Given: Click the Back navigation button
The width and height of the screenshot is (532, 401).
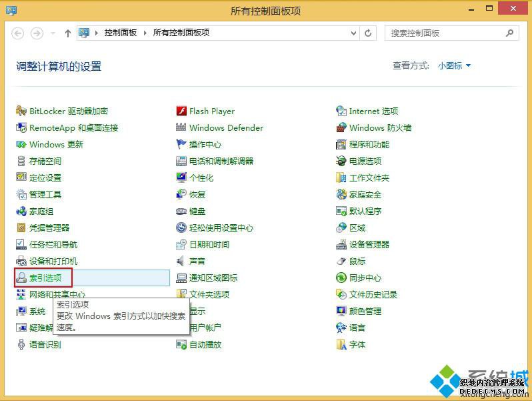Looking at the screenshot, I should pos(17,33).
